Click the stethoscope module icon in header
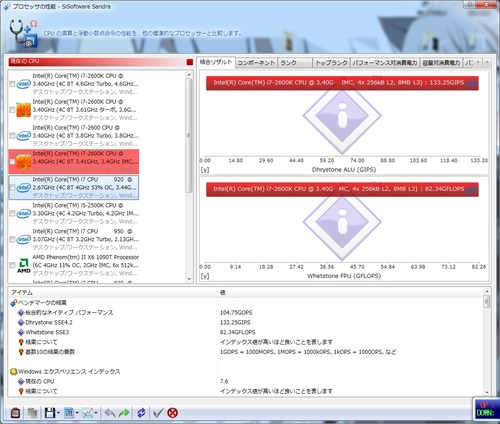This screenshot has height=424, width=500. 23,34
